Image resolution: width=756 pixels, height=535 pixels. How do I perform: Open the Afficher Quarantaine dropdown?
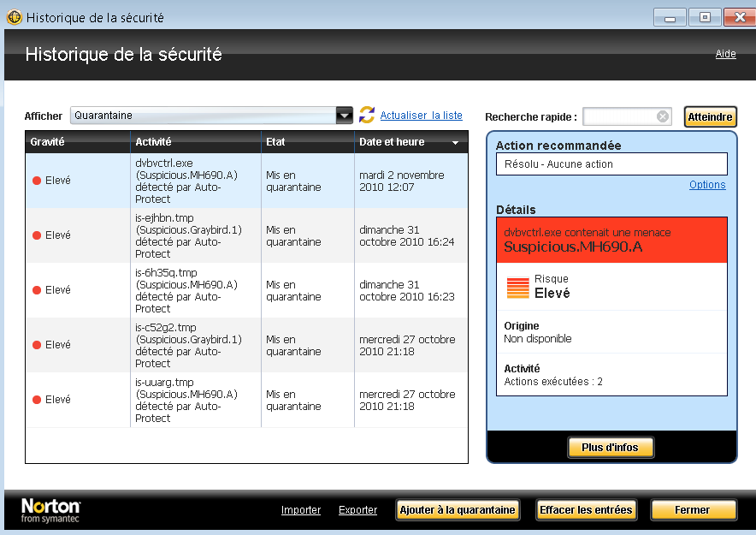pos(344,116)
